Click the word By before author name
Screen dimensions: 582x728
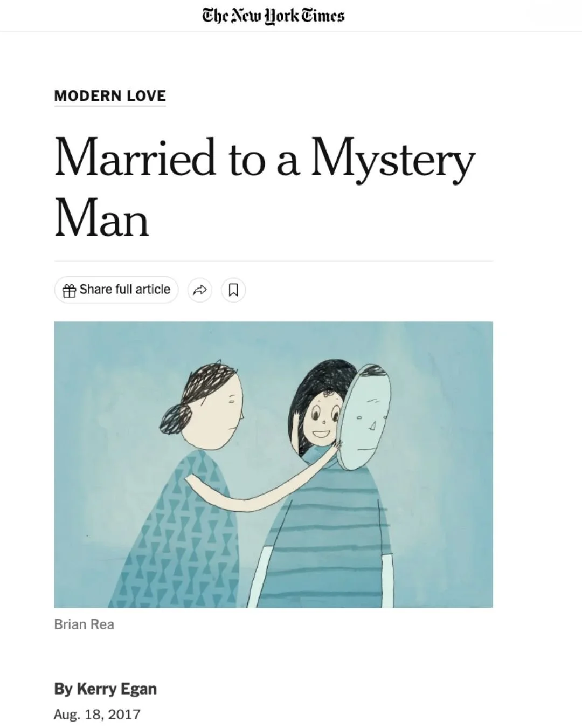63,689
